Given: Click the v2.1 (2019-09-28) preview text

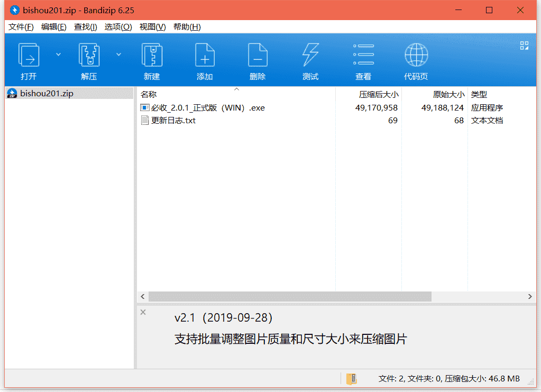Looking at the screenshot, I should click(224, 317).
